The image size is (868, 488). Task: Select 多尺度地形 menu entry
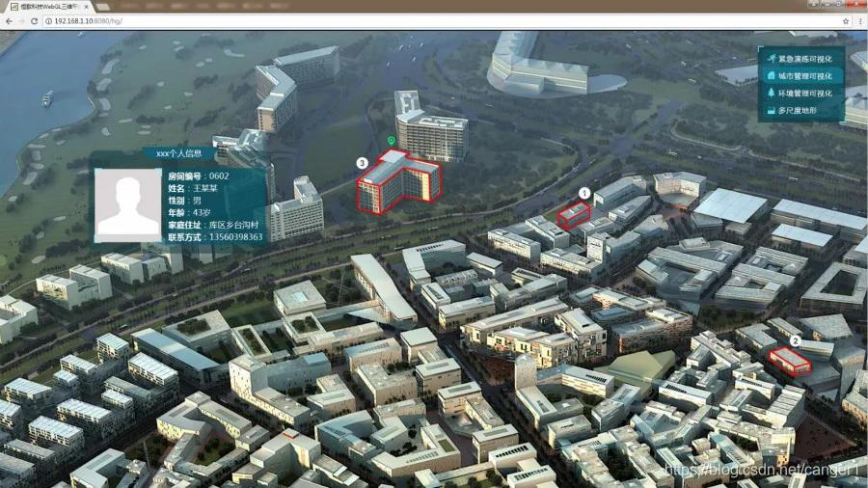pos(798,110)
